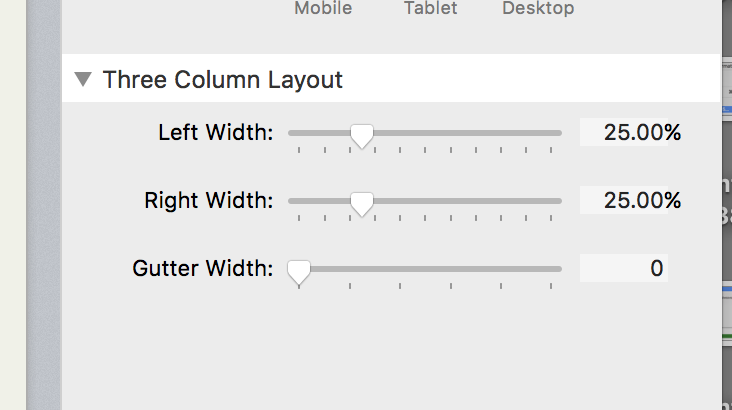Click the far left end of Left Width slider track
This screenshot has width=732, height=410.
(x=292, y=132)
